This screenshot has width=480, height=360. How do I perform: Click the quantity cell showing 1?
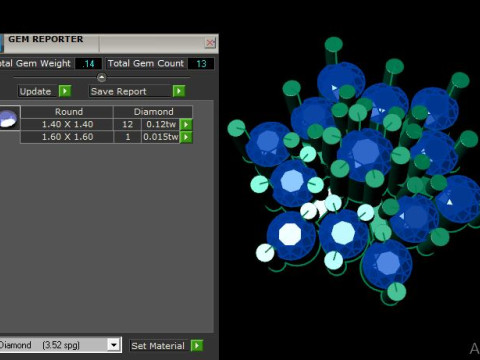click(127, 137)
